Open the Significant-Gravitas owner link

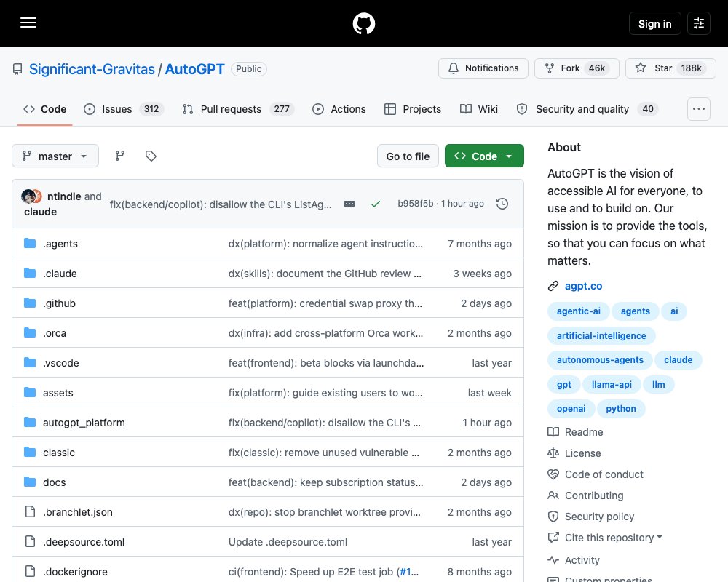coord(92,69)
